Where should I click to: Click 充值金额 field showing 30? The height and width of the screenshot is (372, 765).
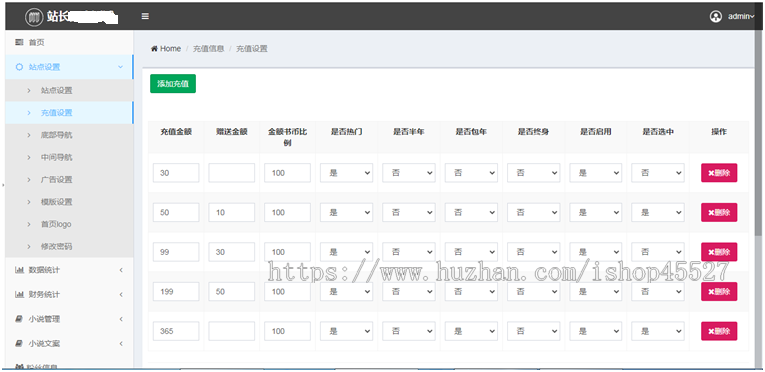[x=176, y=173]
